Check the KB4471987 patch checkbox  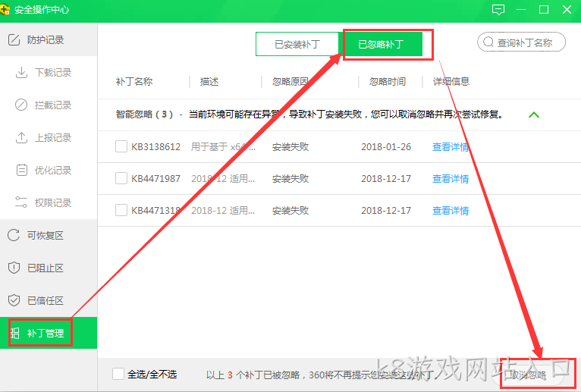[121, 178]
